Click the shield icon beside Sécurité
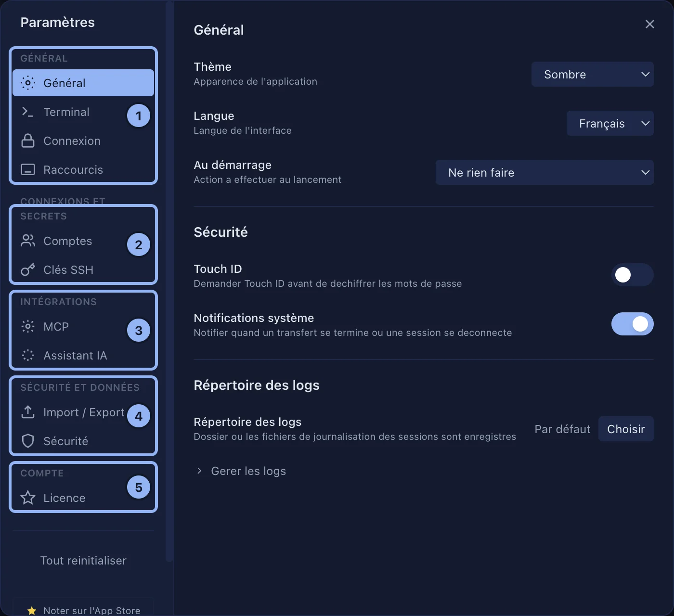This screenshot has height=616, width=674. click(x=28, y=441)
